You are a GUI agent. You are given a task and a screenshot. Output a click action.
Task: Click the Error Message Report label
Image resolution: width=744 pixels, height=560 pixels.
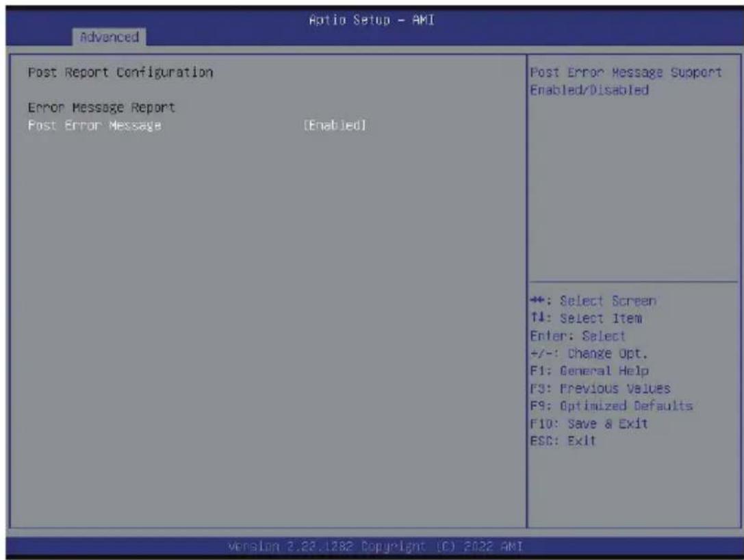tap(101, 107)
